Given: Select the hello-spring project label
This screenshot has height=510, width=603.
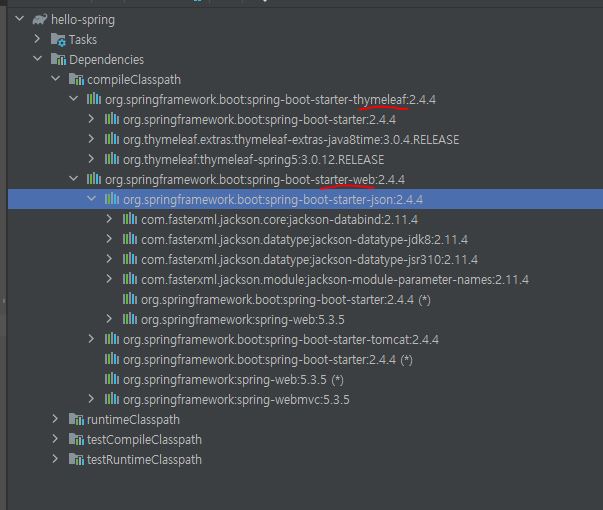Looking at the screenshot, I should click(83, 20).
